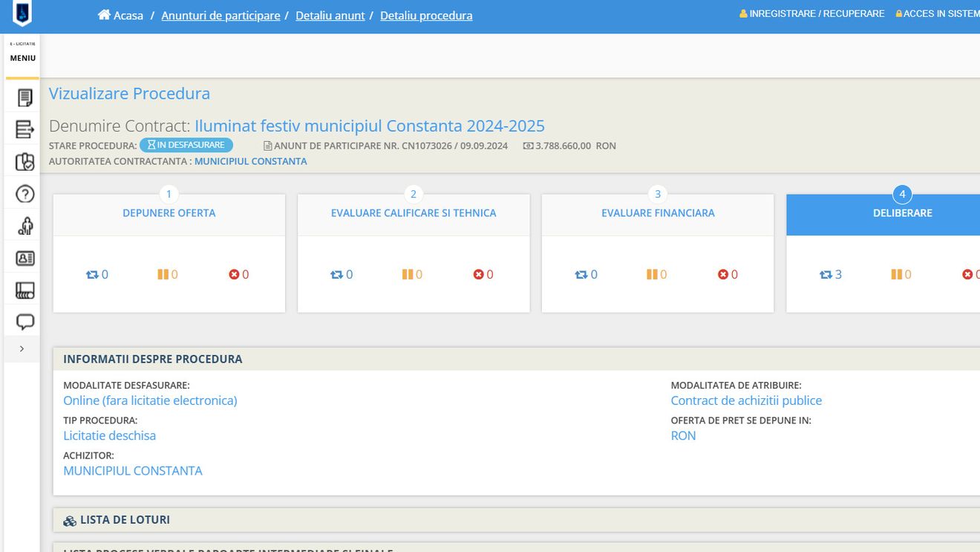Screen dimensions: 980x552
Task: Collapse INFORMATII DESPRE PROCEDURA panel header
Action: coord(517,359)
